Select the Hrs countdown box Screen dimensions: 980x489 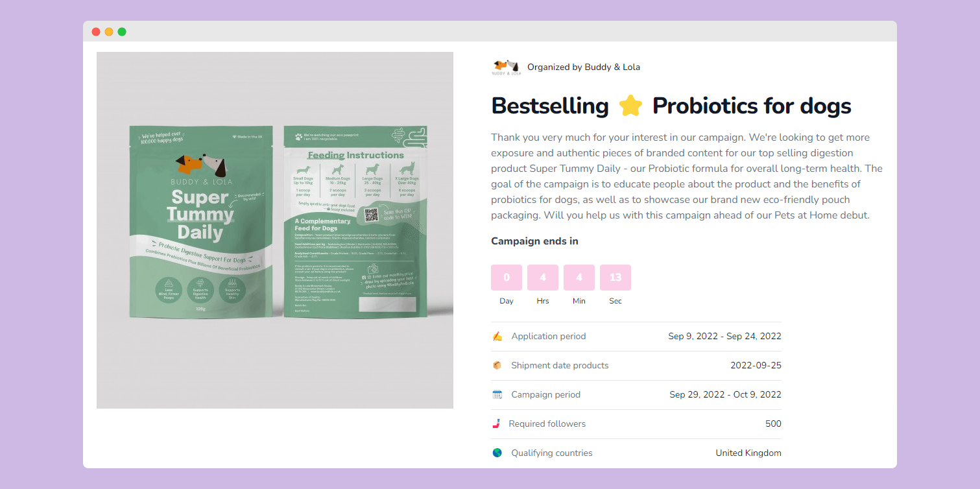click(543, 278)
